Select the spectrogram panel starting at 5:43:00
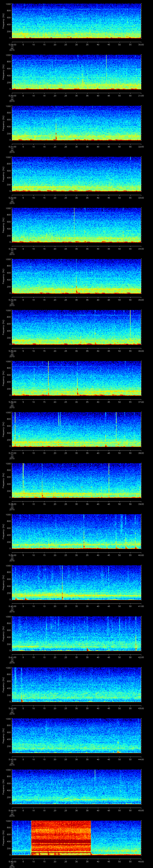This screenshot has width=153, height=868. (x=77, y=736)
